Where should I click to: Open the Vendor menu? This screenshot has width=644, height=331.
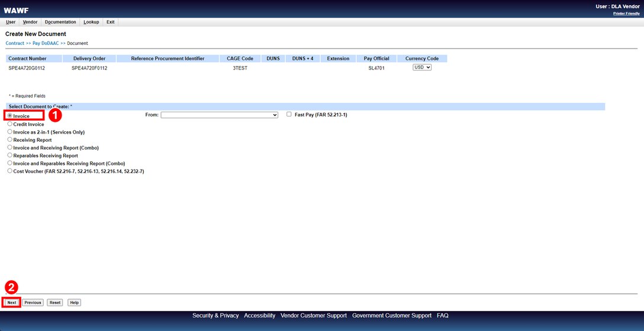pyautogui.click(x=30, y=22)
